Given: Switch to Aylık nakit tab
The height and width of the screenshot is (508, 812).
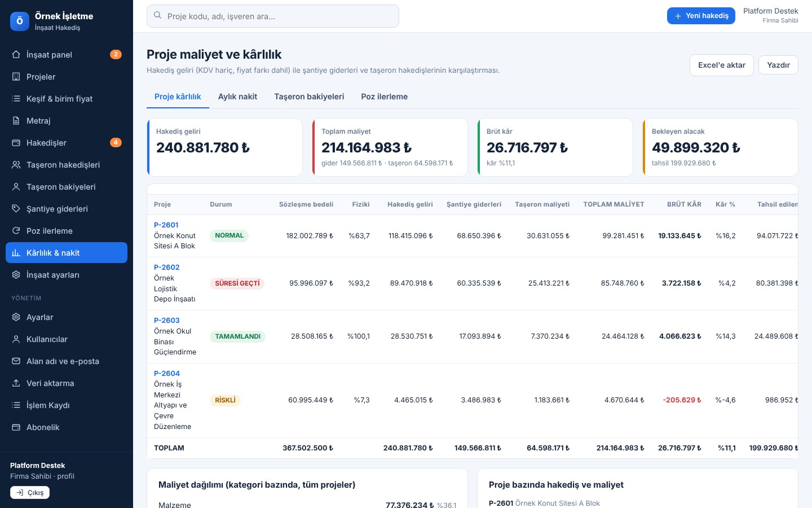Looking at the screenshot, I should click(x=237, y=97).
